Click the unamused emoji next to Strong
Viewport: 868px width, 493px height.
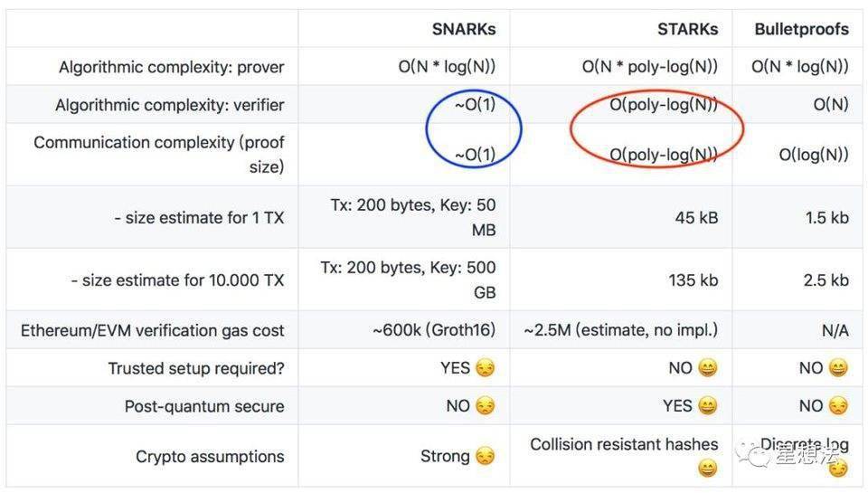pos(486,457)
